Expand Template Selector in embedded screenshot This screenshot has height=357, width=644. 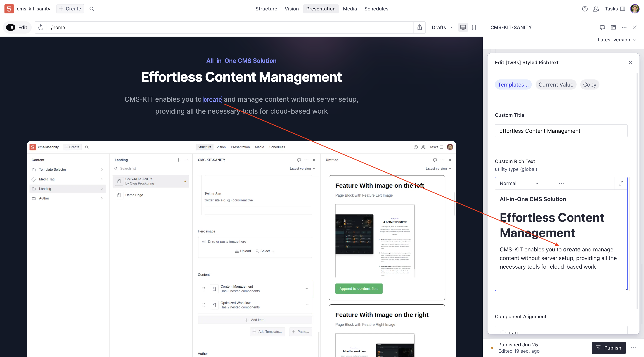(x=67, y=169)
